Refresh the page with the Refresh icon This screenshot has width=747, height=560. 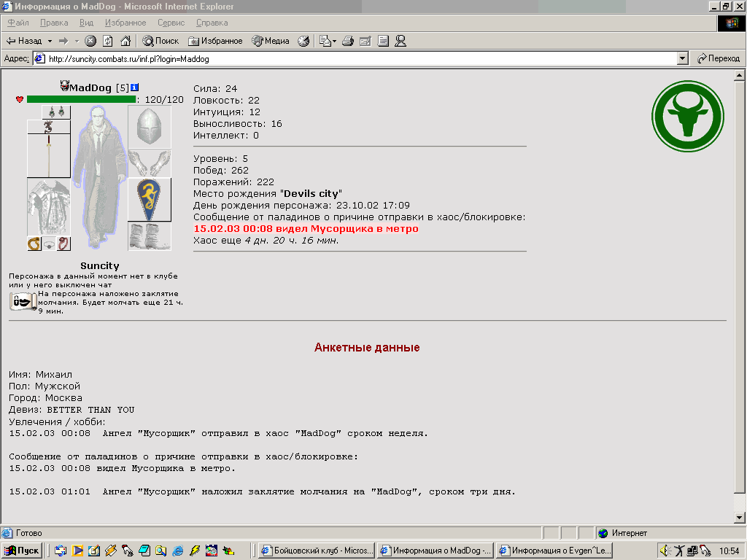[108, 41]
